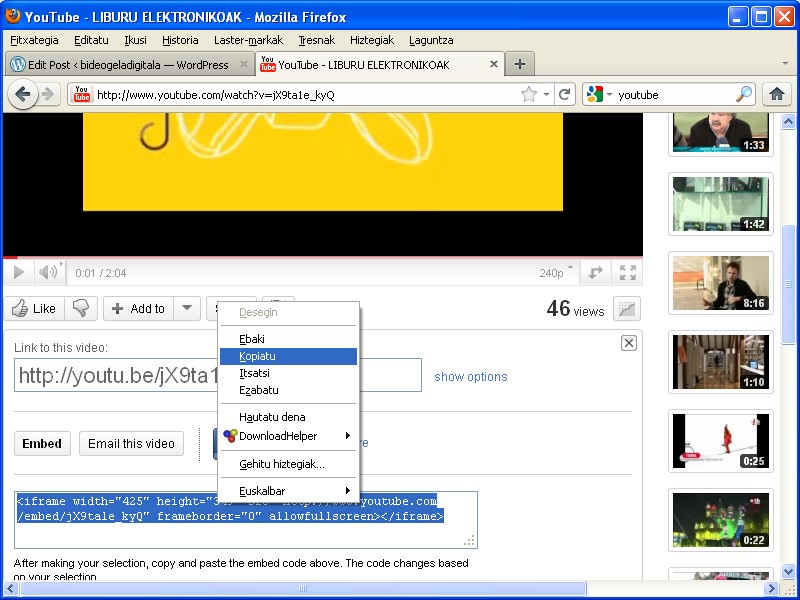Image resolution: width=800 pixels, height=600 pixels.
Task: Close the share panel X button
Action: tap(629, 343)
